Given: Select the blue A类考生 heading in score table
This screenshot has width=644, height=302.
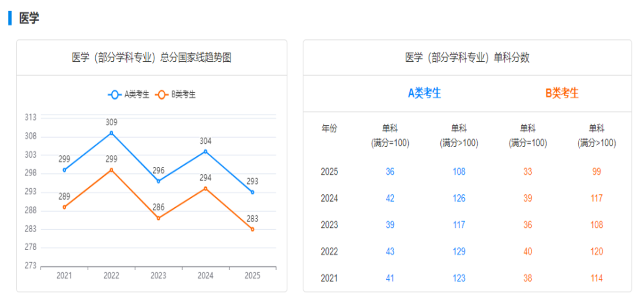Looking at the screenshot, I should pos(424,93).
